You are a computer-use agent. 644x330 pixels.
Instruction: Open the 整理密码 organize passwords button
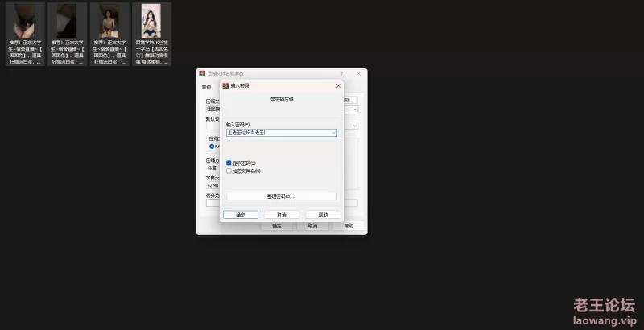click(x=282, y=196)
